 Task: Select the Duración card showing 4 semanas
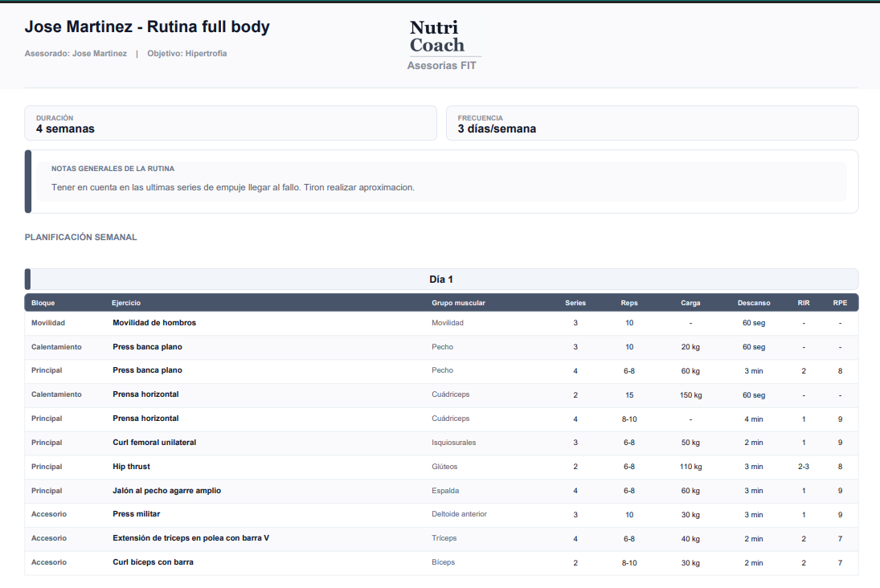231,123
